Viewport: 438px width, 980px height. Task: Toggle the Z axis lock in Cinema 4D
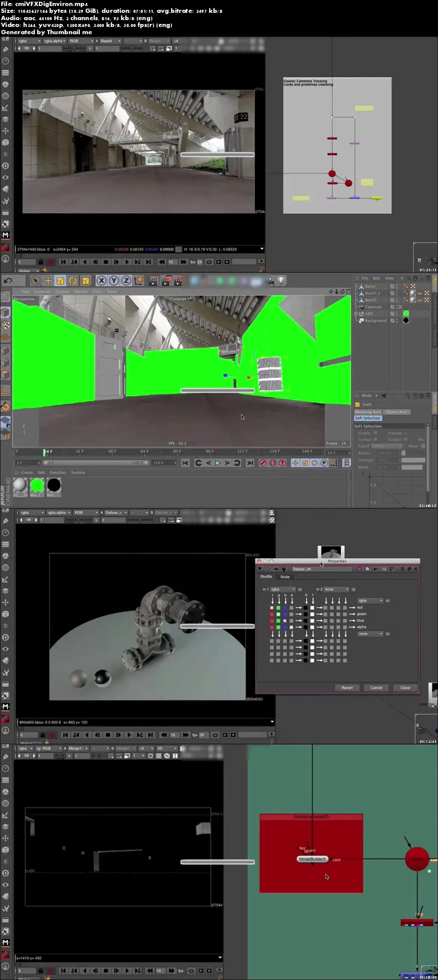tap(126, 281)
